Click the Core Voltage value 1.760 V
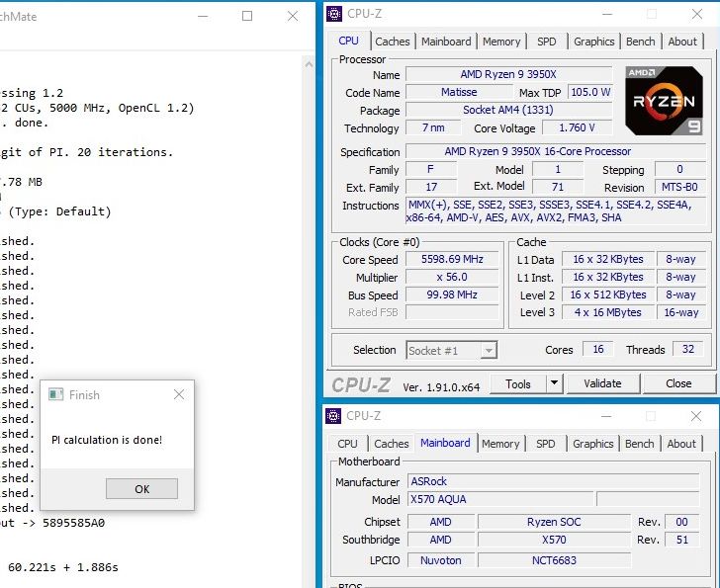This screenshot has height=588, width=720. tap(578, 127)
